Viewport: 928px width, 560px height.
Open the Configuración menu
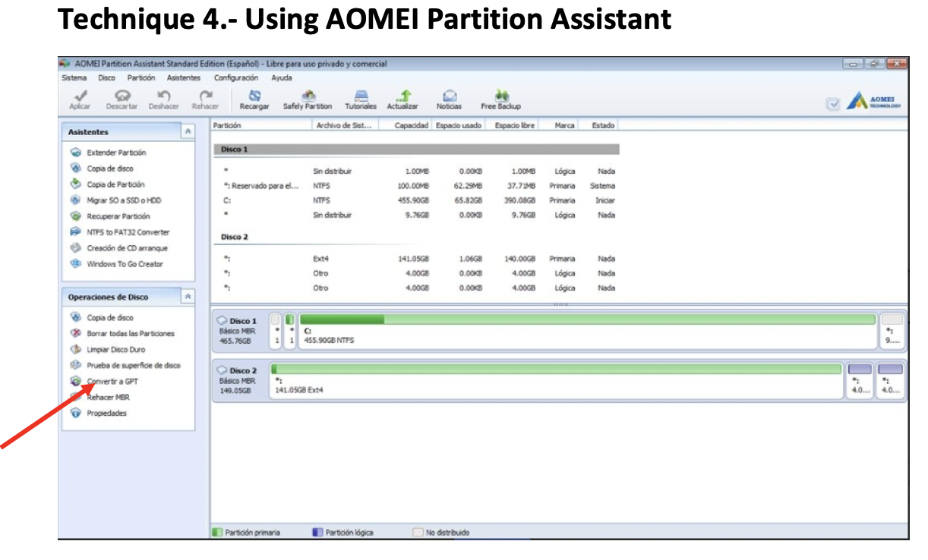236,77
